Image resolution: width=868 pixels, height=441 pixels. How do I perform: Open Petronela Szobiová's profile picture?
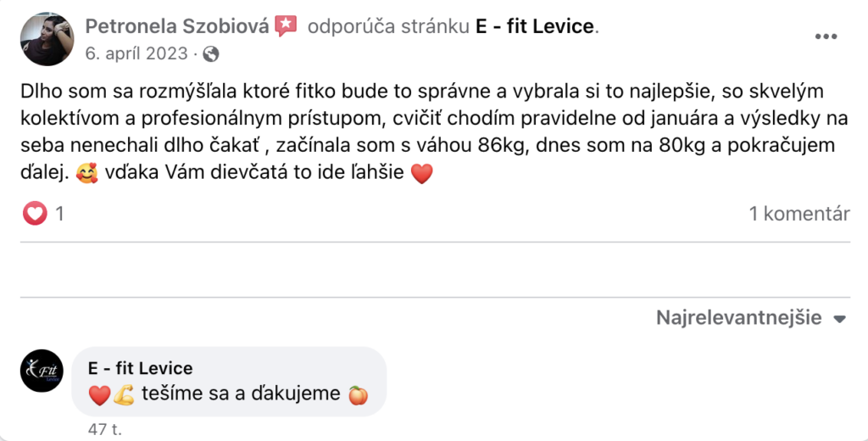46,39
